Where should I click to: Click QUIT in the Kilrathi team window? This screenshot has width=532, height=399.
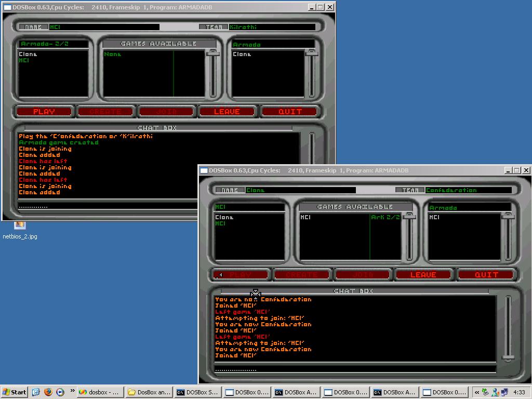click(289, 111)
